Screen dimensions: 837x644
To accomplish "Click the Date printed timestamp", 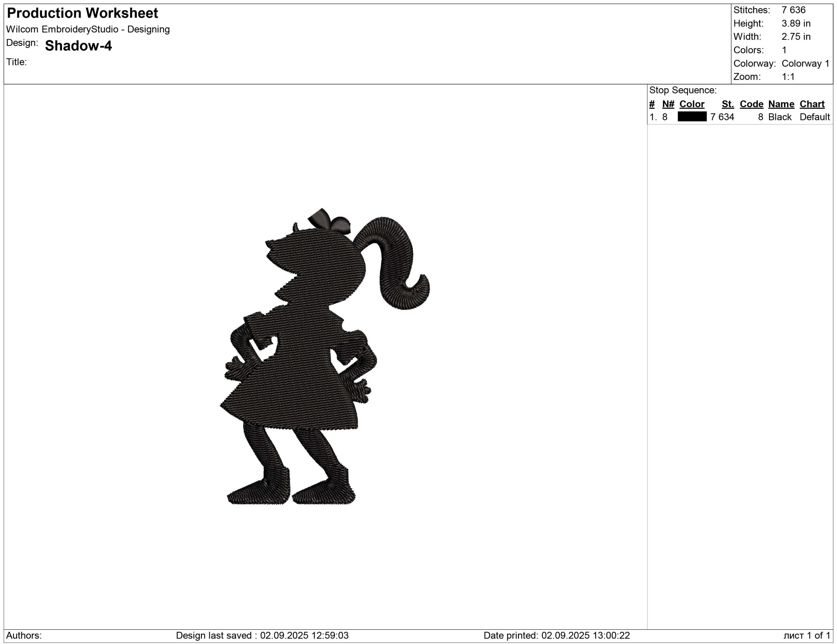I will point(556,636).
